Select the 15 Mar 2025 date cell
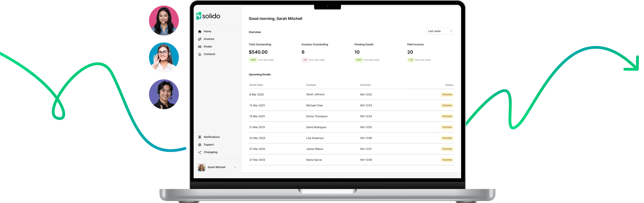644x203 pixels. [x=257, y=116]
